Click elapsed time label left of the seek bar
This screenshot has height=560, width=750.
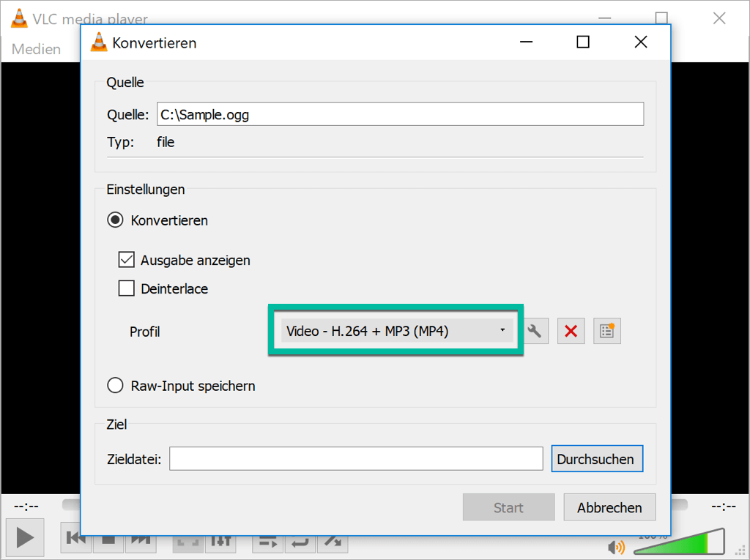(x=26, y=506)
